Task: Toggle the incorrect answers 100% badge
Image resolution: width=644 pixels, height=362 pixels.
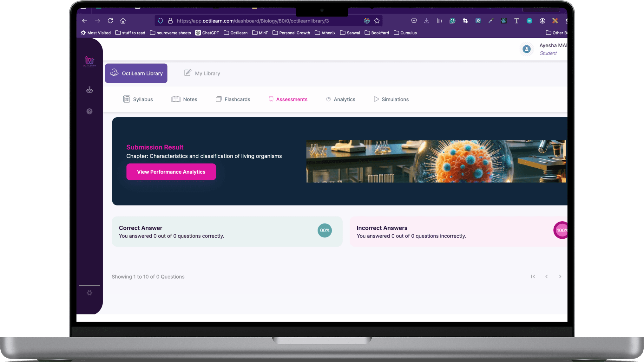Action: coord(562,230)
